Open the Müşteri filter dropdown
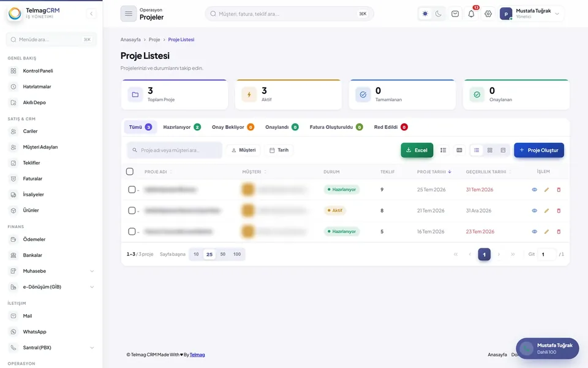Viewport: 588px width, 368px height. (244, 150)
